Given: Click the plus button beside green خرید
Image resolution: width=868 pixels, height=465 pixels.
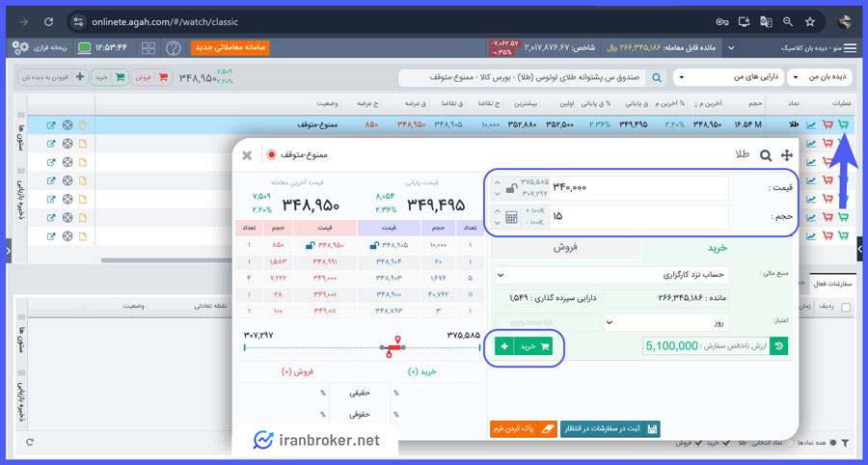Looking at the screenshot, I should tap(504, 346).
